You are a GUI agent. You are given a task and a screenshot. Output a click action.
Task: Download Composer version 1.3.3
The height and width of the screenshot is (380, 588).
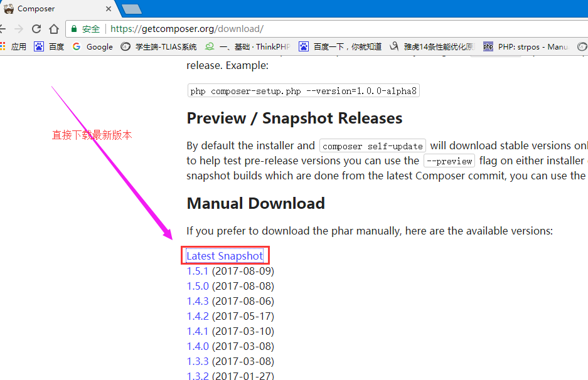(198, 361)
